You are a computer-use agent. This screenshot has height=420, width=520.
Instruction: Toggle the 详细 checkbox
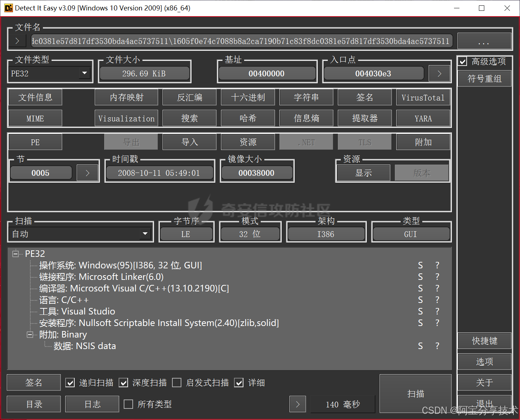pyautogui.click(x=239, y=383)
